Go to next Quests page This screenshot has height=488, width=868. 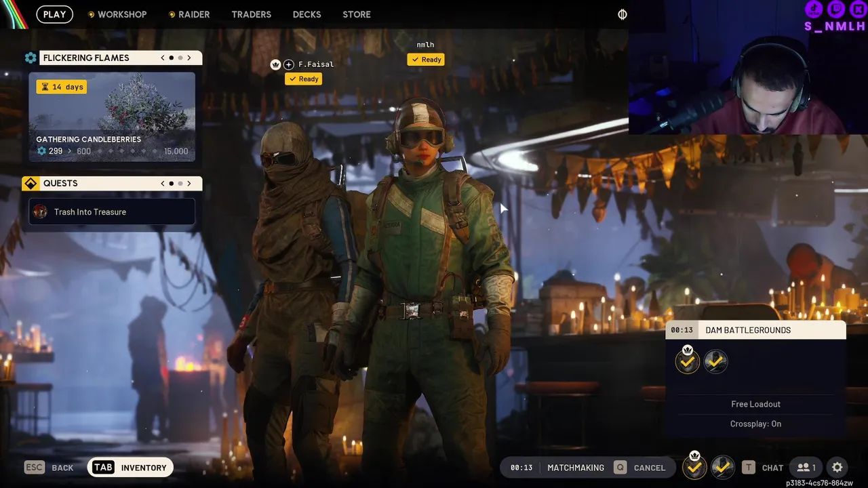coord(189,183)
